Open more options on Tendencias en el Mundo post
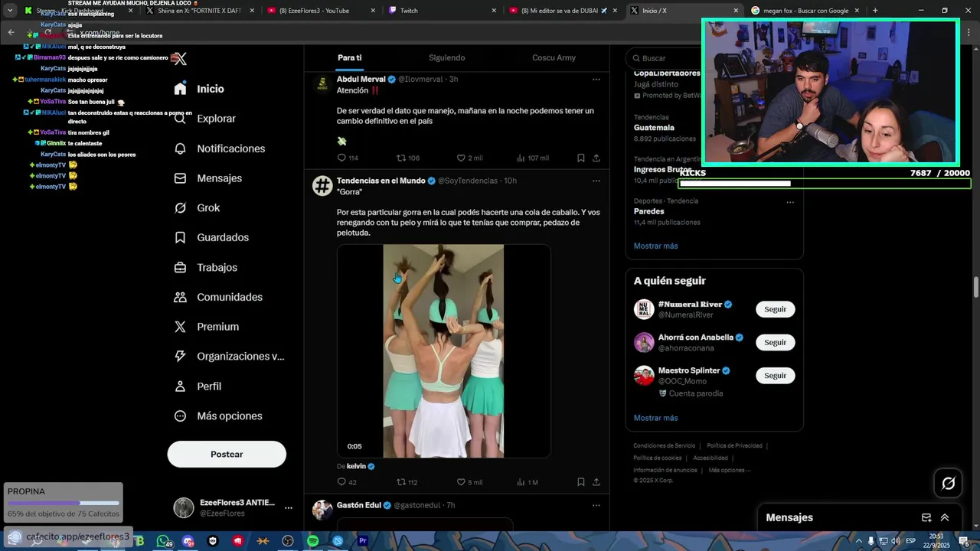Screen dimensions: 980x551 coord(596,181)
